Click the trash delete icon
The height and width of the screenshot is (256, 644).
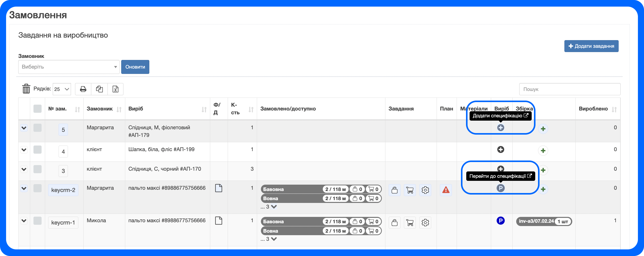[26, 89]
